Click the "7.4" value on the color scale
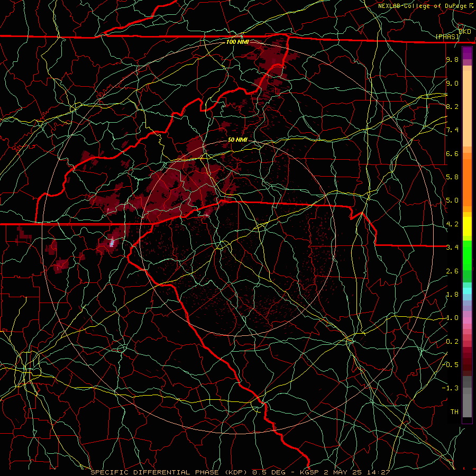Screen dimensions: 476x476 coord(452,130)
